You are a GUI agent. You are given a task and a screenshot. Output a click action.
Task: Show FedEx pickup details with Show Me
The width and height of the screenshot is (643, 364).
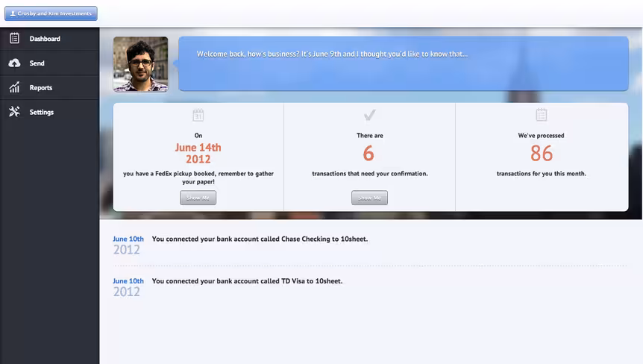(x=198, y=198)
